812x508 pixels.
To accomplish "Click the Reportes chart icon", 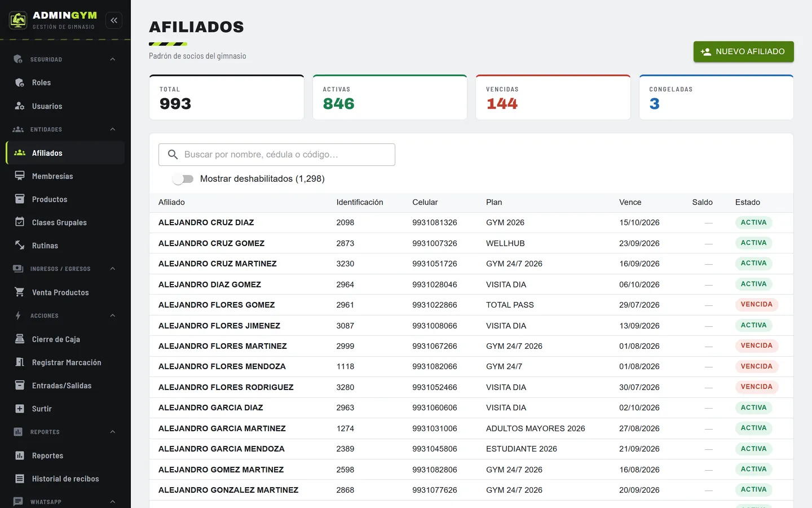I will tap(20, 456).
